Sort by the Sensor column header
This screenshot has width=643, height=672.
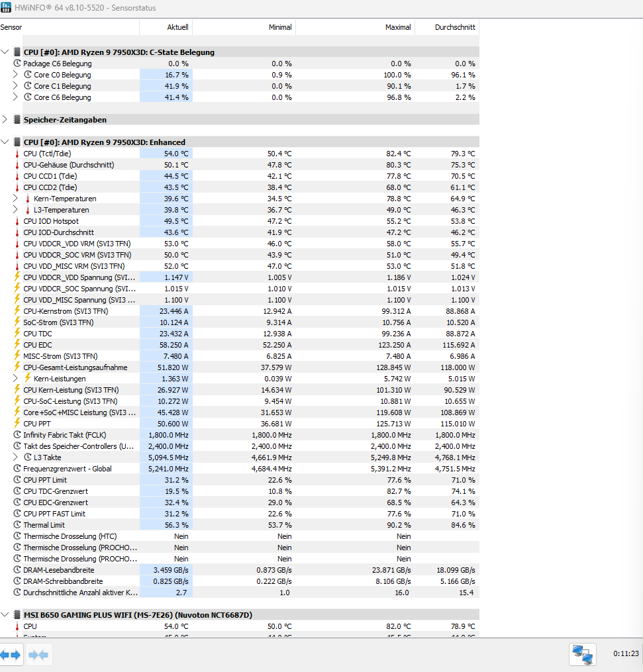[70, 27]
